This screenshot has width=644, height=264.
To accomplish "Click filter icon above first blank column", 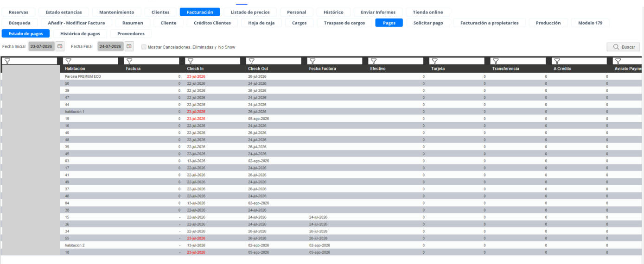I will point(7,61).
